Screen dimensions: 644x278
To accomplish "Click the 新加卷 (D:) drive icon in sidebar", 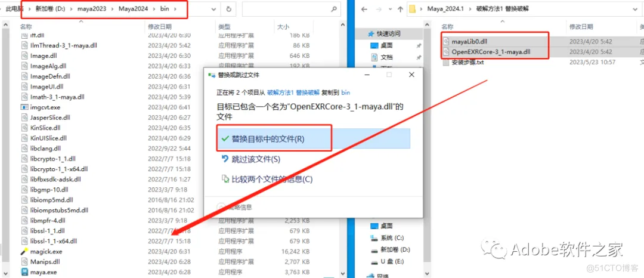I will click(x=374, y=249).
